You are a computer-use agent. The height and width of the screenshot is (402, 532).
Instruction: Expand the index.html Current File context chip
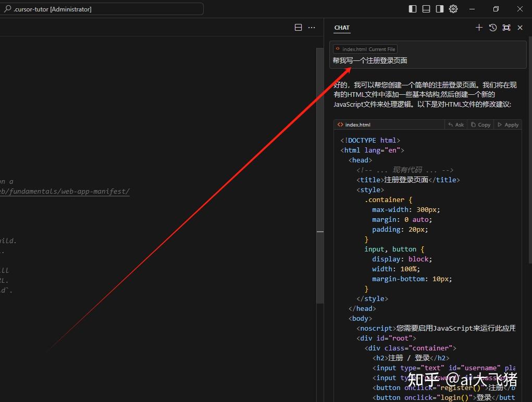click(365, 48)
